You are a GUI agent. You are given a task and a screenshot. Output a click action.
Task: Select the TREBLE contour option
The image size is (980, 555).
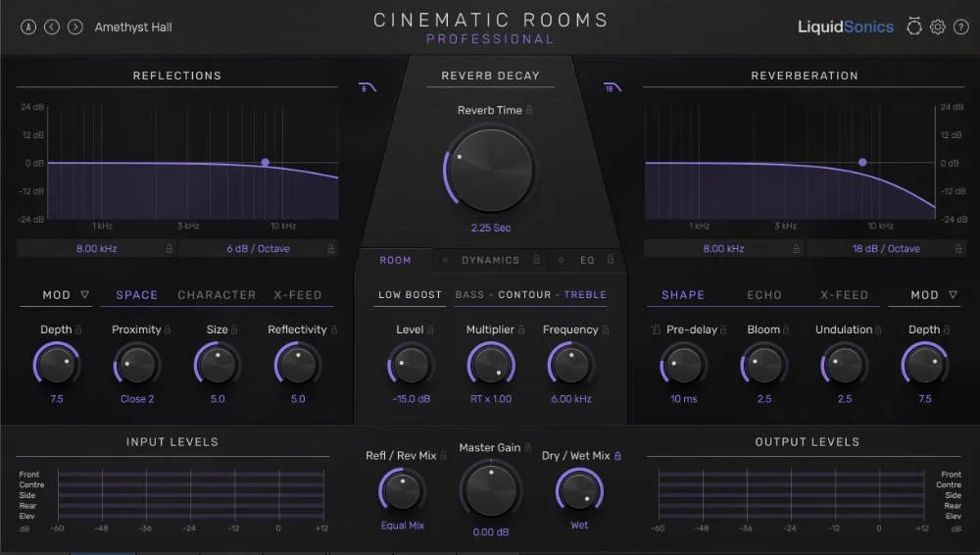click(x=585, y=295)
